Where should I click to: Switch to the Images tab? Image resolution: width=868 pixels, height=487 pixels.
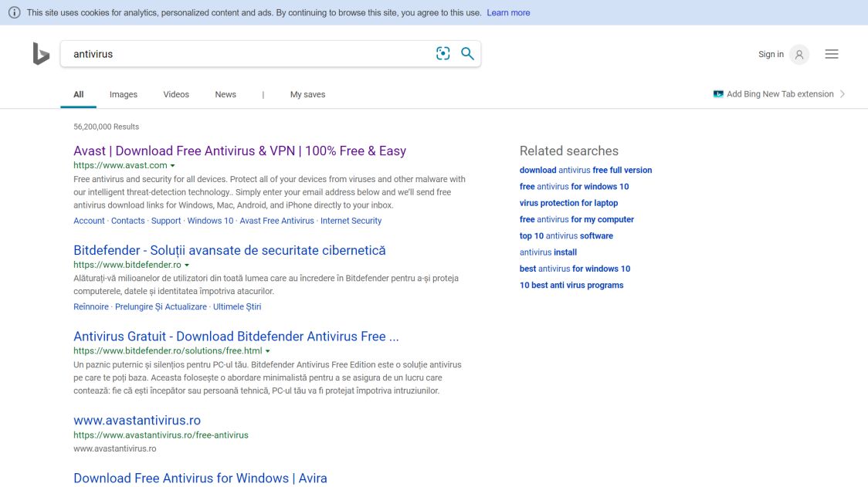click(x=124, y=95)
